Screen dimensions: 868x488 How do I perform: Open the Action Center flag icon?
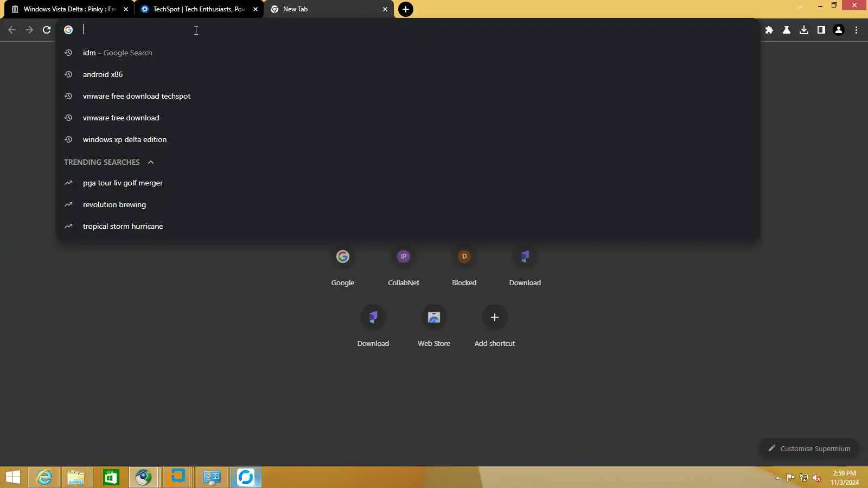click(790, 478)
